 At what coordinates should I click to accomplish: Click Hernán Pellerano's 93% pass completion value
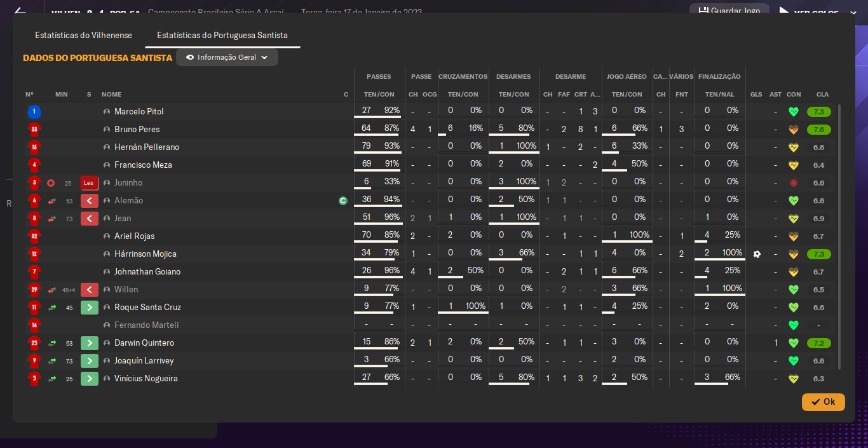click(392, 146)
